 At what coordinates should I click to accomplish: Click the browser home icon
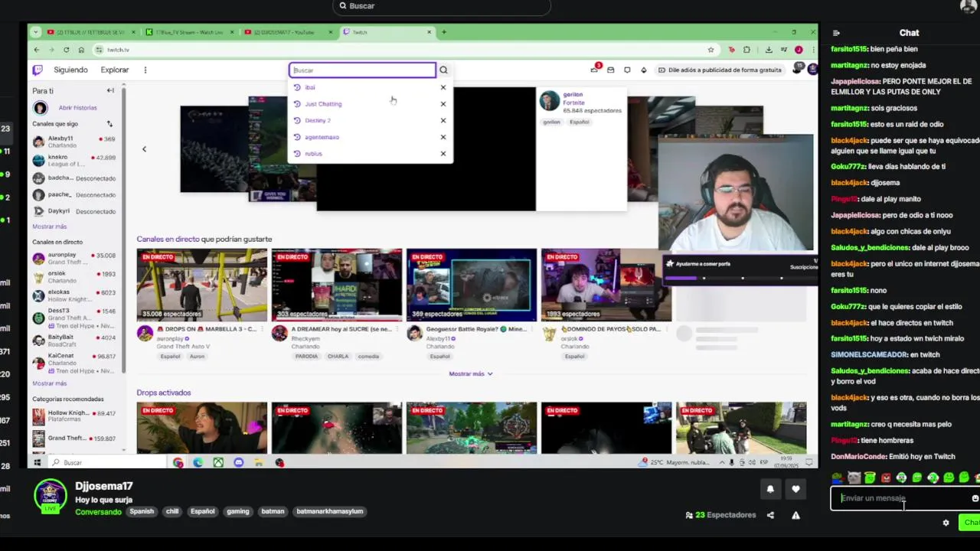click(81, 50)
